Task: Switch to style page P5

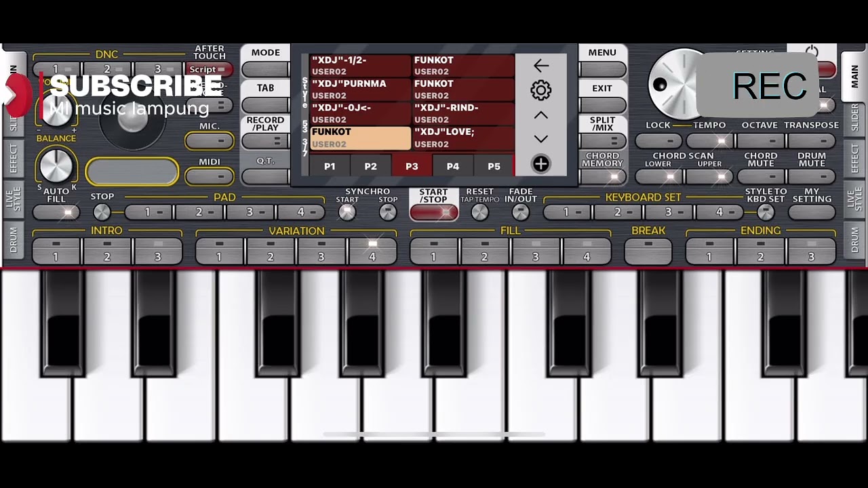Action: 494,166
